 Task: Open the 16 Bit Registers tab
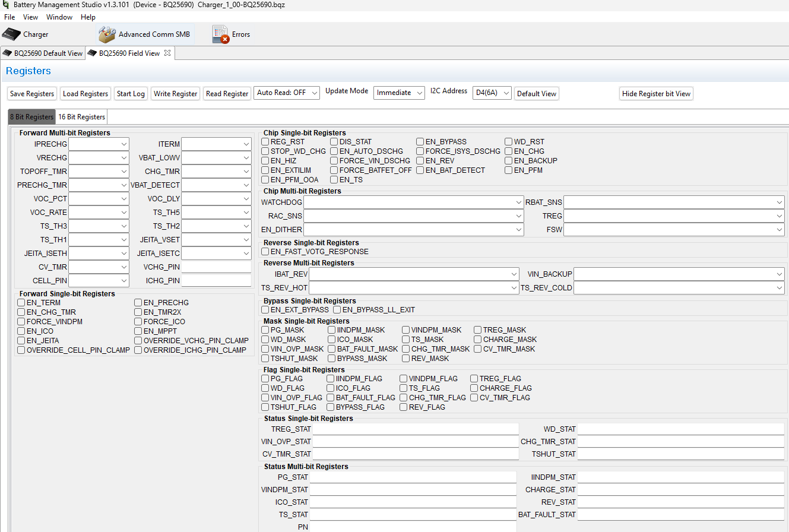coord(81,117)
